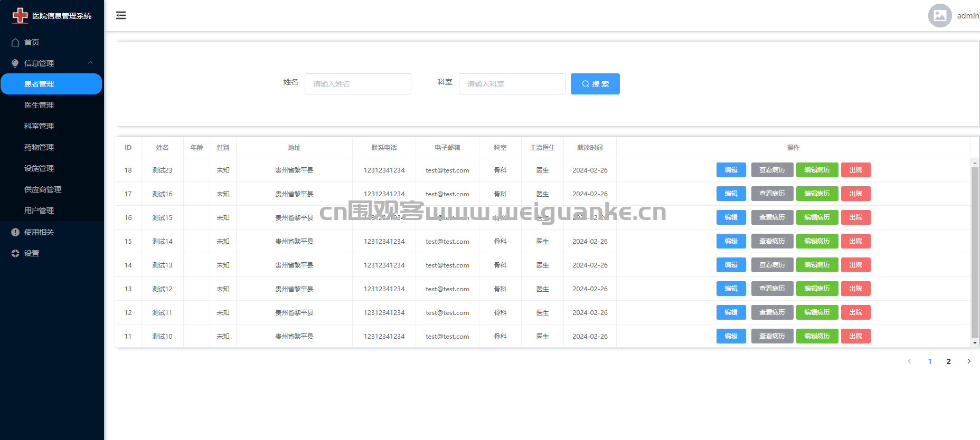Click the 姓名 name input field
Screen dimensions: 980x440
point(357,84)
